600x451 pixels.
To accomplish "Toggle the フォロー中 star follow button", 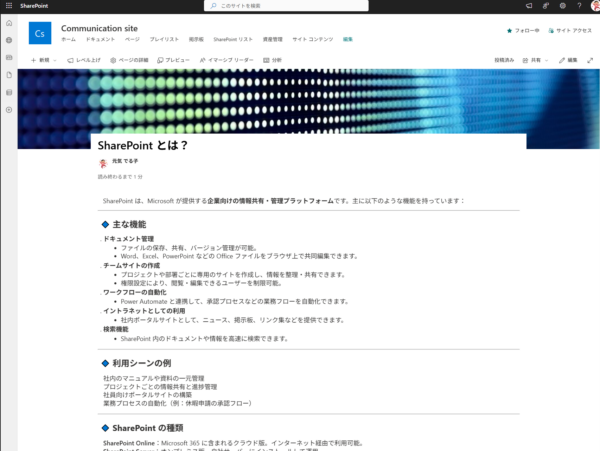I will [523, 31].
